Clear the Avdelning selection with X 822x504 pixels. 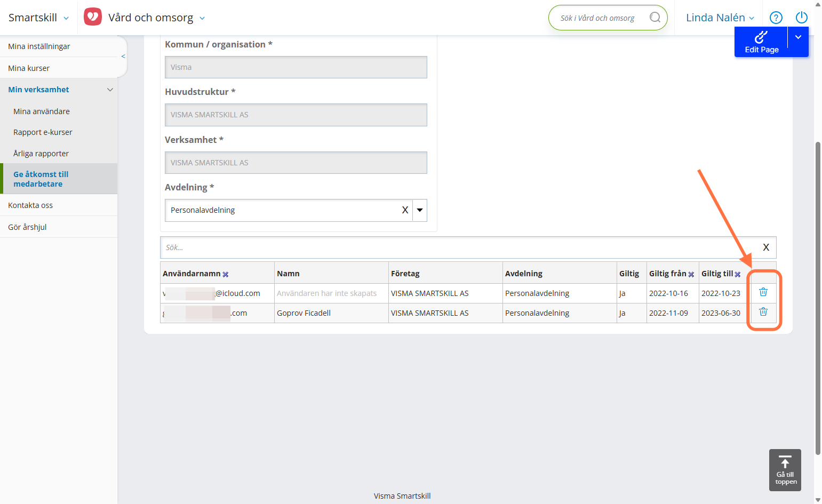pos(405,210)
